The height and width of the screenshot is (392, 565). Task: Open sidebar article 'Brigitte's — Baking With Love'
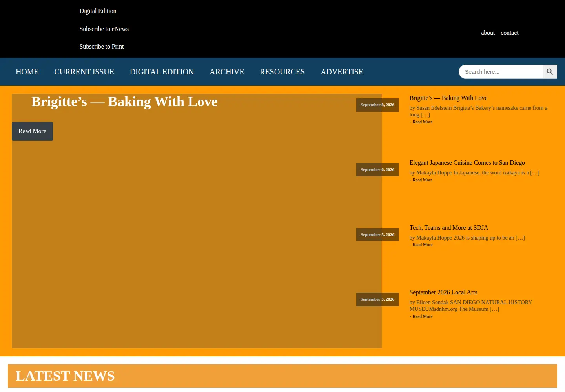pyautogui.click(x=448, y=98)
